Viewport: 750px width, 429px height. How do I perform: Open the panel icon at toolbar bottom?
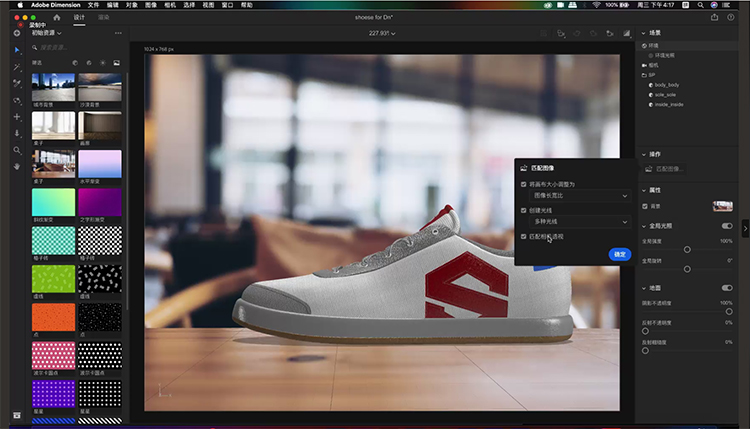click(x=17, y=415)
